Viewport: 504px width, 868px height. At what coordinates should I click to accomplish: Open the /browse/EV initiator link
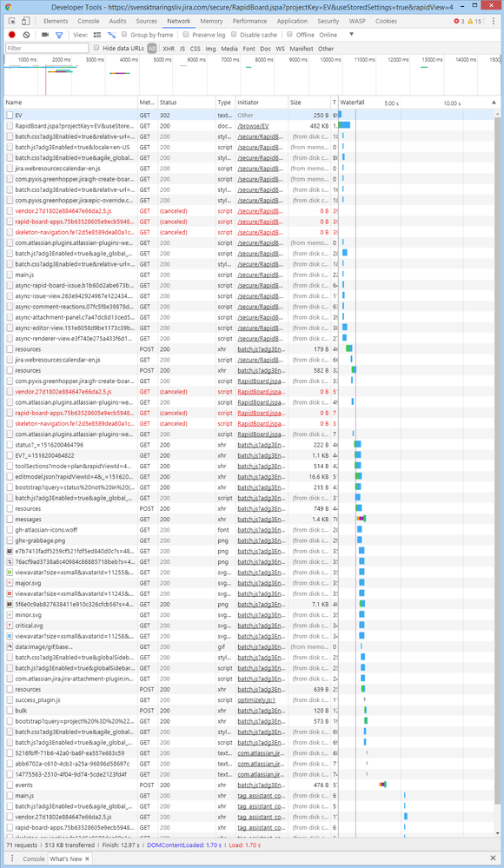click(x=253, y=126)
